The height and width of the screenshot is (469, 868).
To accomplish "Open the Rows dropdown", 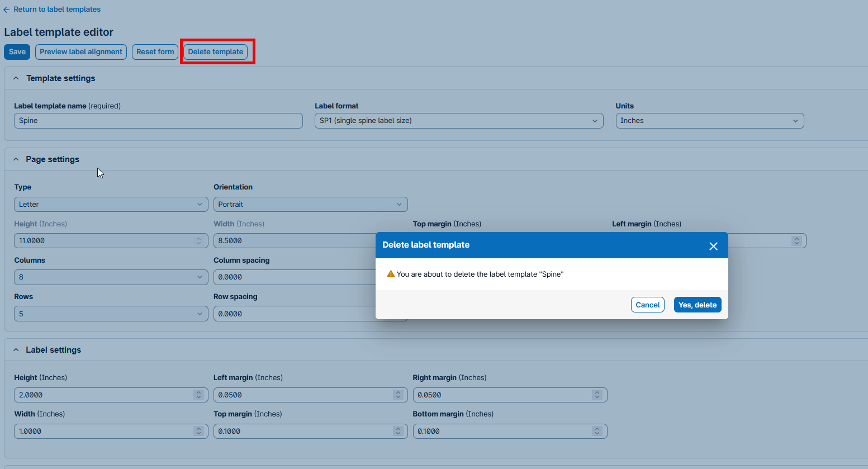I will [111, 314].
